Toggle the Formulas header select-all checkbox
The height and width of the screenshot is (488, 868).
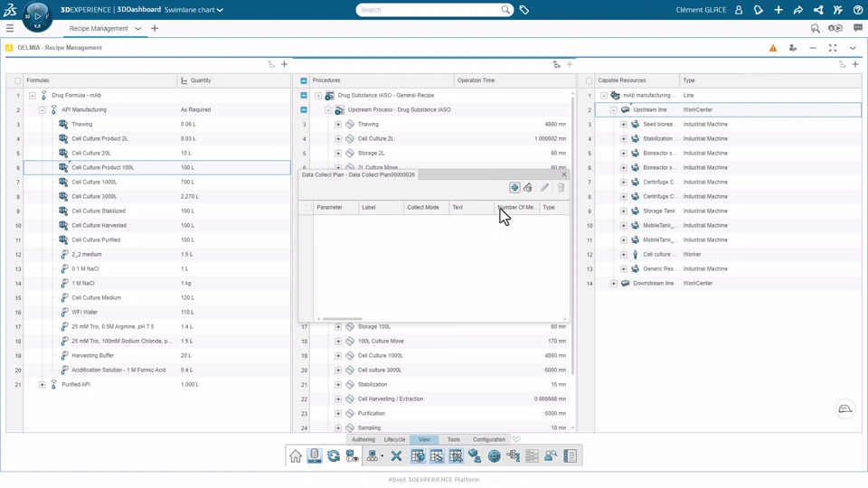[x=18, y=80]
